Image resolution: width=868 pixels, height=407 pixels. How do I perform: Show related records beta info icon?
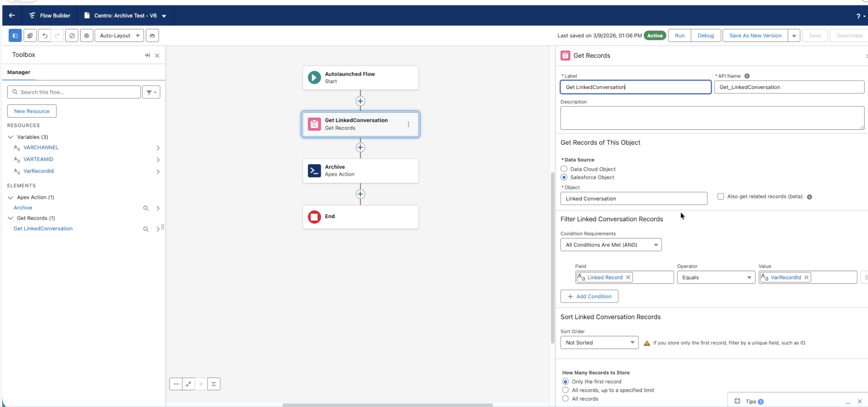click(x=809, y=197)
